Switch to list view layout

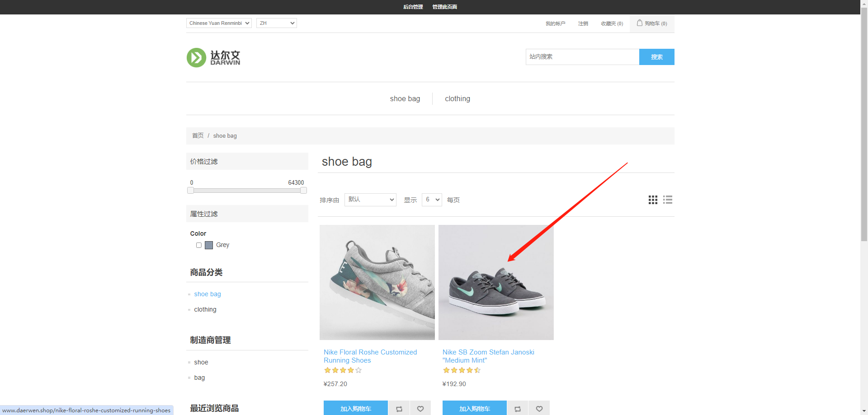click(x=668, y=200)
